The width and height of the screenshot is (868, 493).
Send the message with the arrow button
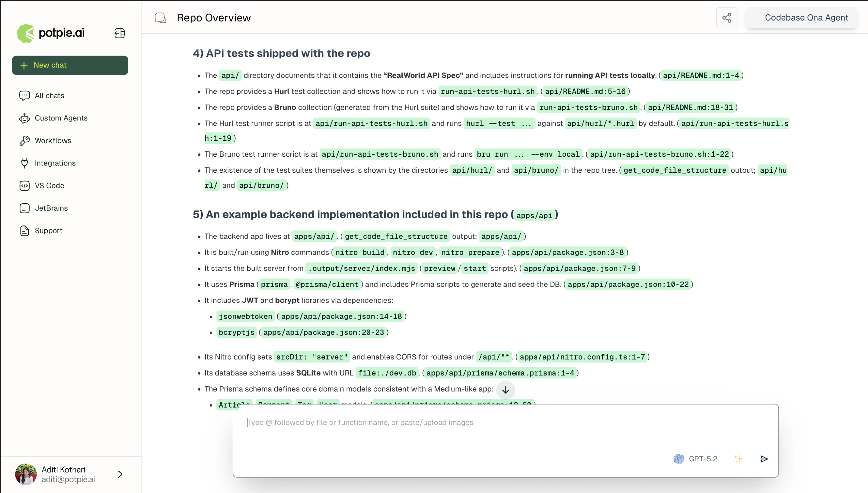(764, 459)
